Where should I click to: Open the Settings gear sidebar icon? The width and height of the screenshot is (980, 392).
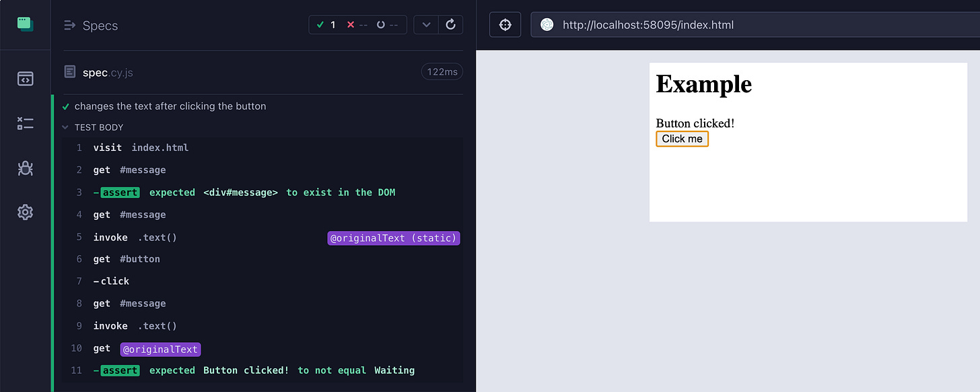[x=25, y=212]
